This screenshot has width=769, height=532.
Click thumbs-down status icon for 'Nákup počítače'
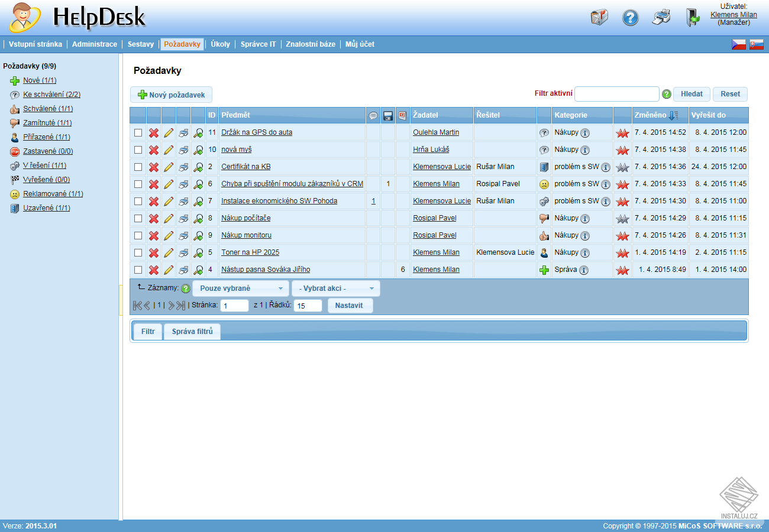[544, 219]
